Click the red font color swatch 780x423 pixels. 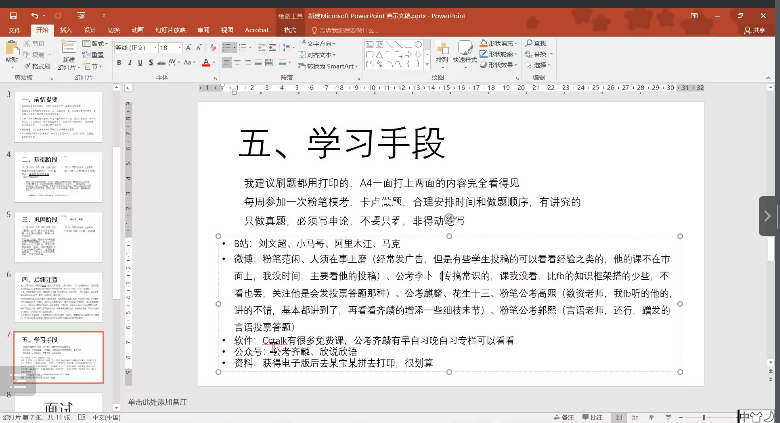pyautogui.click(x=205, y=63)
